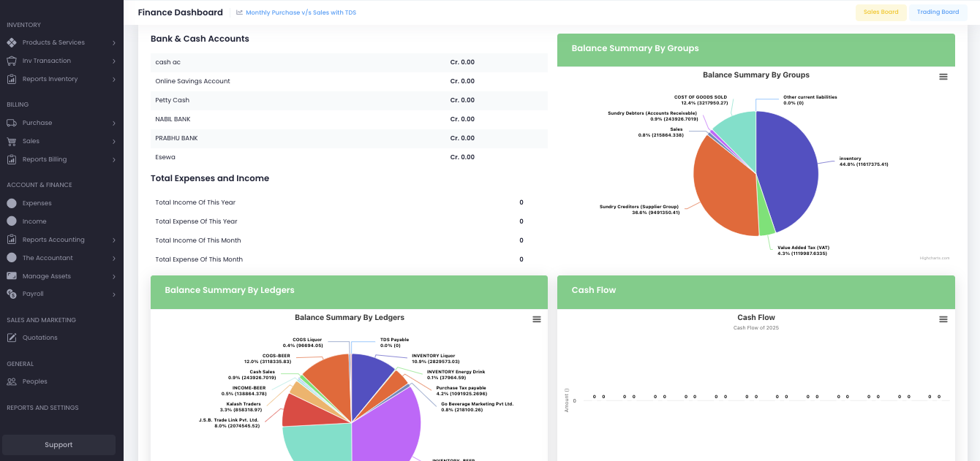The width and height of the screenshot is (980, 461).
Task: Click the Expenses circle icon
Action: click(x=12, y=203)
